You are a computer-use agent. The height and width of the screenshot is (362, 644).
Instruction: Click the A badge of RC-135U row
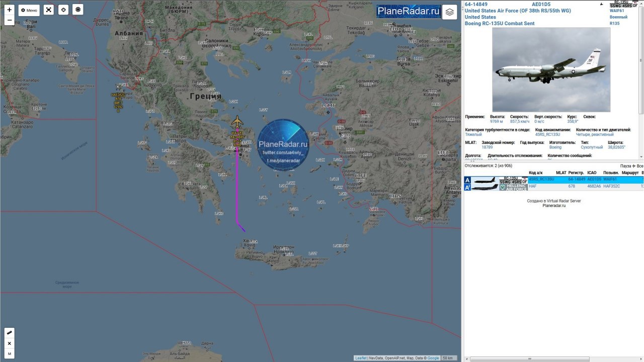coord(468,180)
